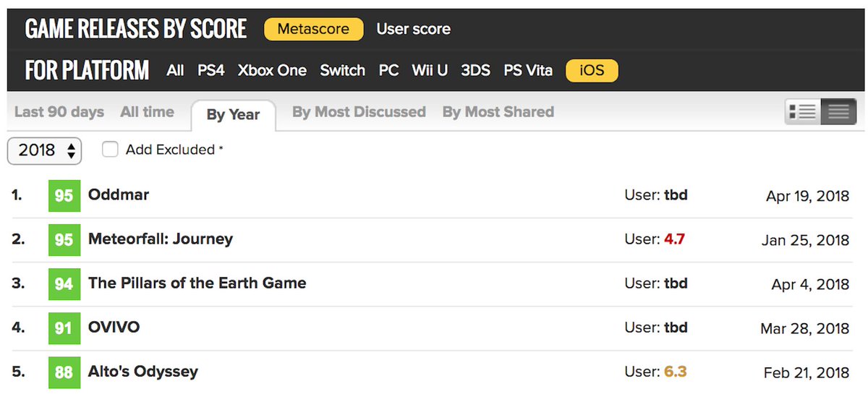This screenshot has height=394, width=868.
Task: Select the By Year tab
Action: (x=234, y=115)
